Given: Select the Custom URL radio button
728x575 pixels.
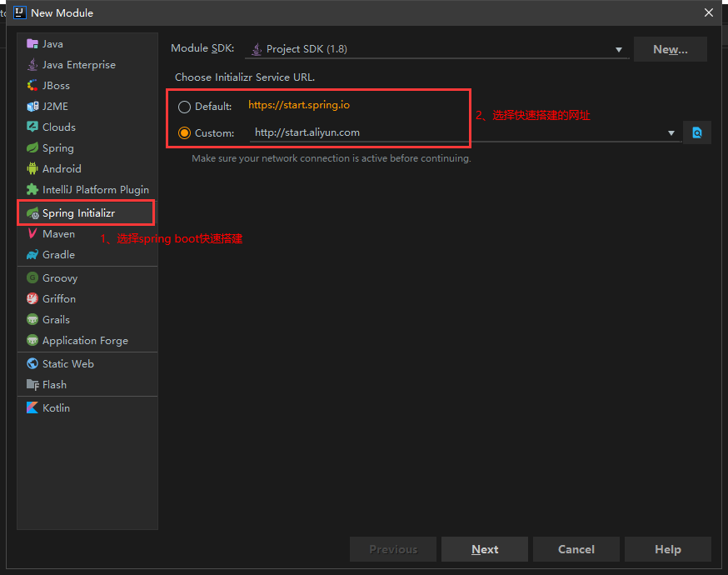Looking at the screenshot, I should point(184,133).
